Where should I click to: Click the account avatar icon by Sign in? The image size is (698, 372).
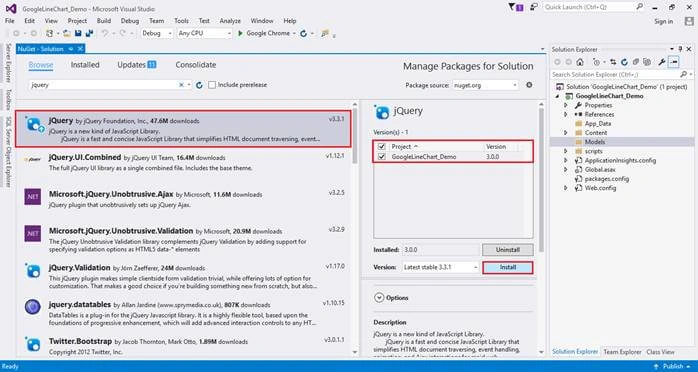click(x=689, y=21)
